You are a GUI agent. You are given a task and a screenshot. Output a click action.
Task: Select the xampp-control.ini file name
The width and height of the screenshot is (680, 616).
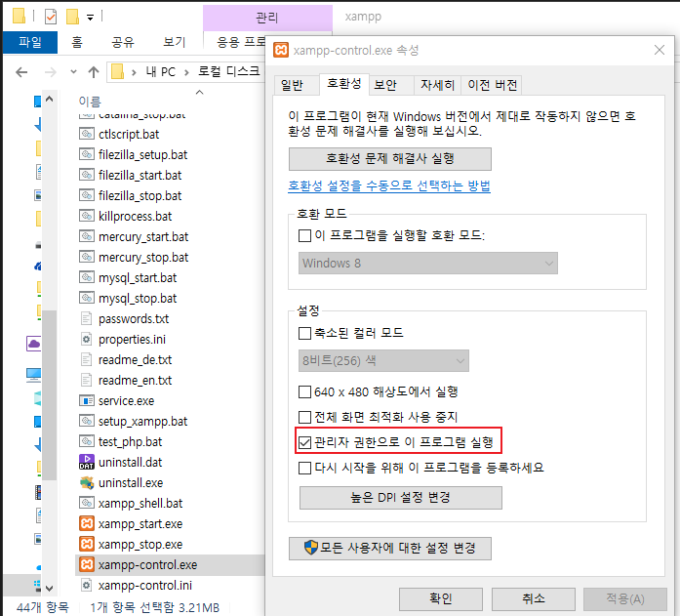pyautogui.click(x=144, y=585)
